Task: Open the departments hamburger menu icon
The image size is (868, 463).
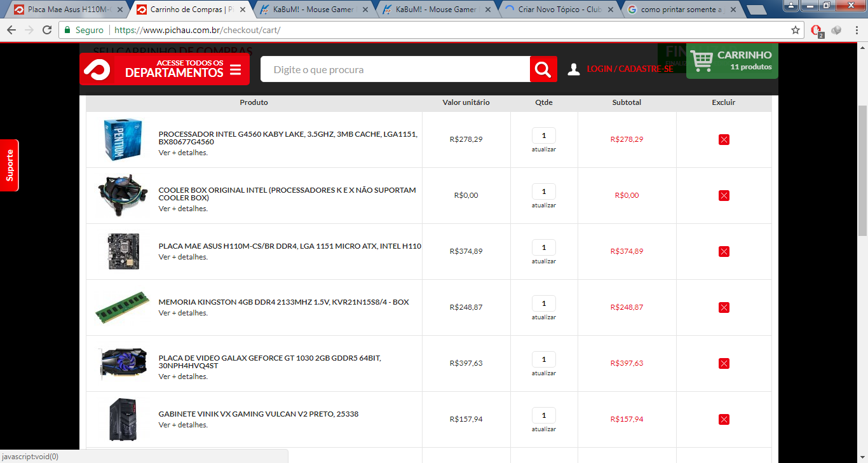Action: 236,69
